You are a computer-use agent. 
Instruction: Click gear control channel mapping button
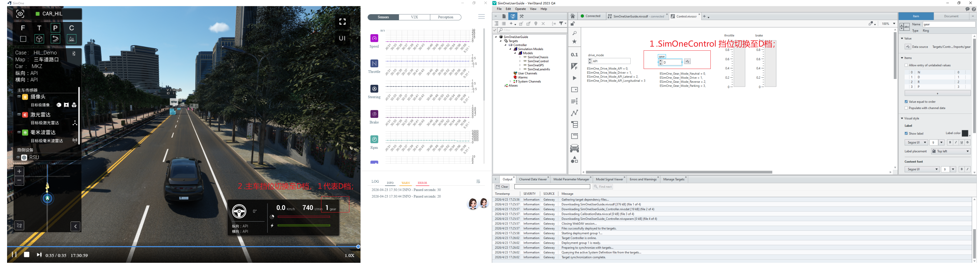687,61
